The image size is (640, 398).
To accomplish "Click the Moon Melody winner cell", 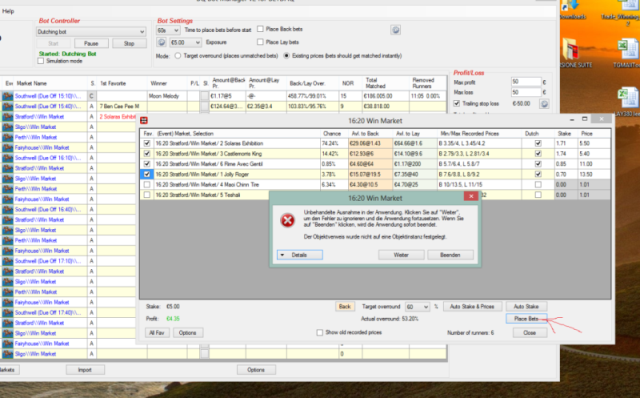I will (x=167, y=96).
